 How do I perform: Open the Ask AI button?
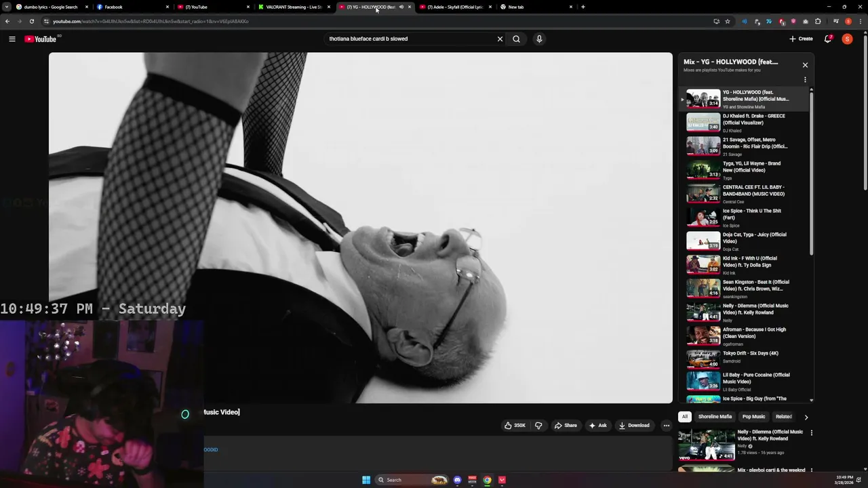tap(598, 426)
